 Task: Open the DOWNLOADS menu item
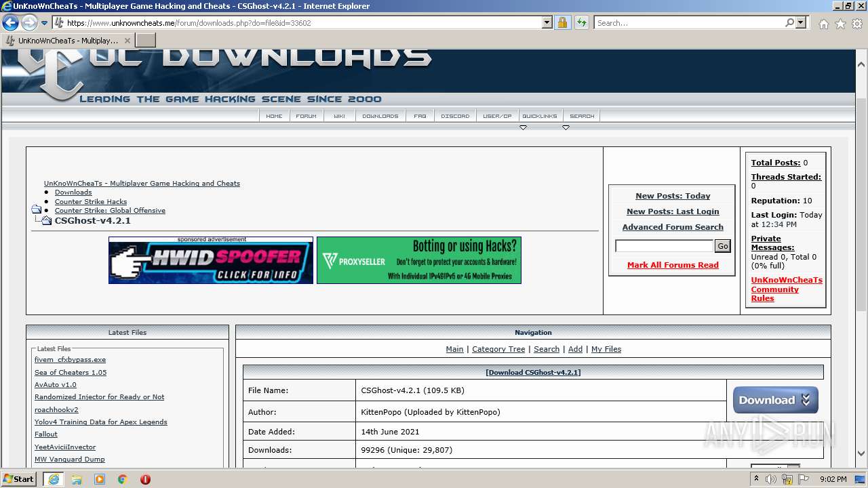(380, 116)
